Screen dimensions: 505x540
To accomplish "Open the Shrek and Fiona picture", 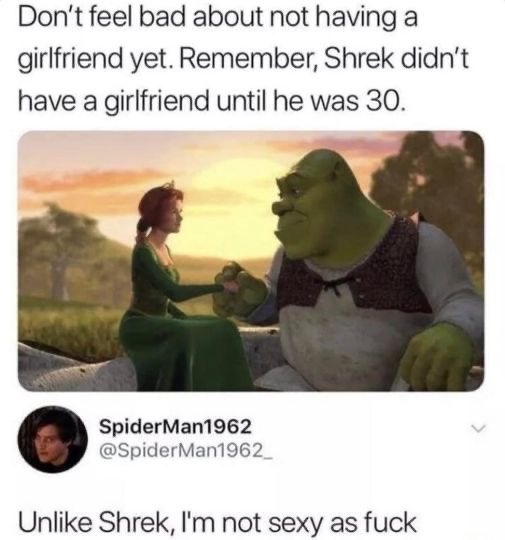I will [251, 261].
